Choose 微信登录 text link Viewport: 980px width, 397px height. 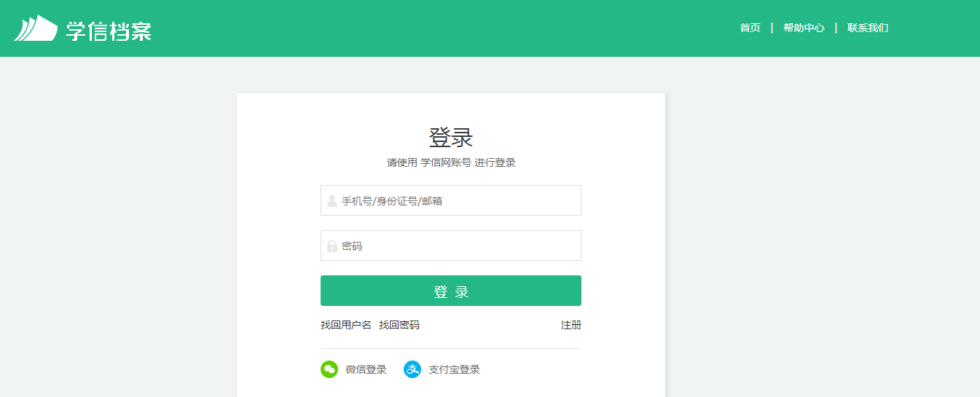[366, 369]
